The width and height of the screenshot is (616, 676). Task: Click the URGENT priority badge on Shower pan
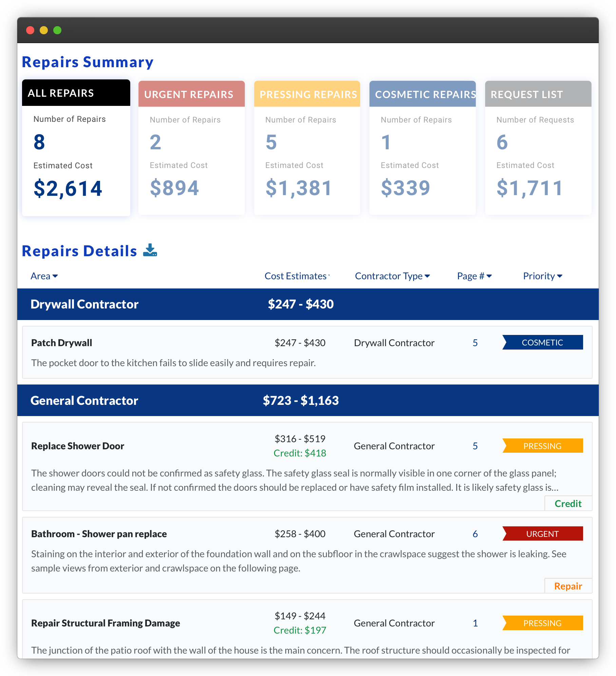542,534
